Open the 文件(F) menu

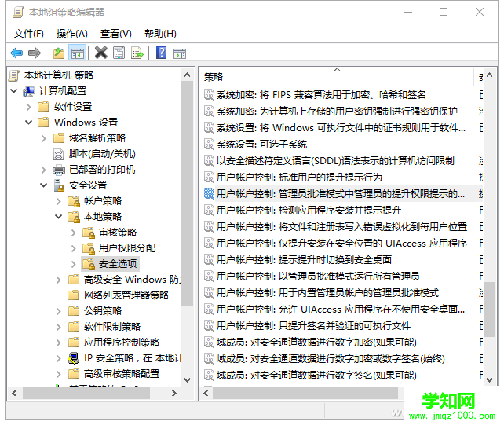click(28, 34)
